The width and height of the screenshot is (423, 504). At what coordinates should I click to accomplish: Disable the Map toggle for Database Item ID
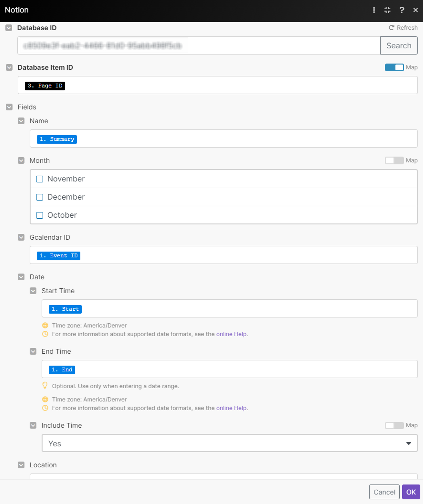click(394, 67)
